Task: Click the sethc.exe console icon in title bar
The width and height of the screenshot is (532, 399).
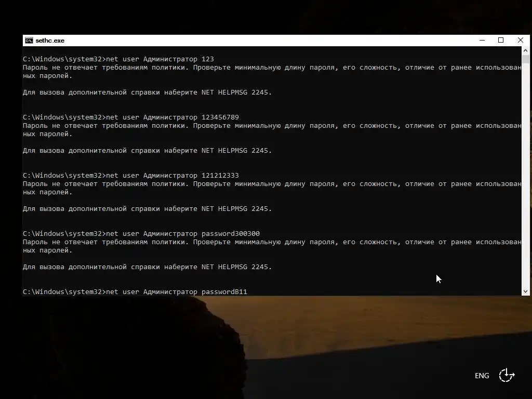Action: pyautogui.click(x=29, y=41)
